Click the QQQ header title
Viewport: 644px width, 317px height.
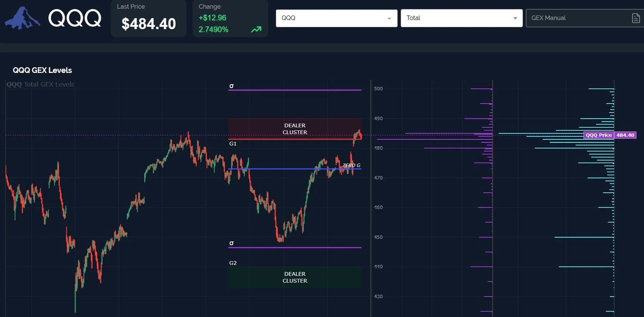(75, 18)
